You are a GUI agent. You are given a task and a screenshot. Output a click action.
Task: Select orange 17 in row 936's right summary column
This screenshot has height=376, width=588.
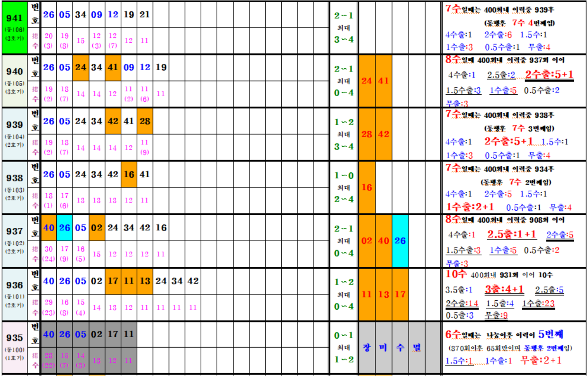[x=400, y=294]
